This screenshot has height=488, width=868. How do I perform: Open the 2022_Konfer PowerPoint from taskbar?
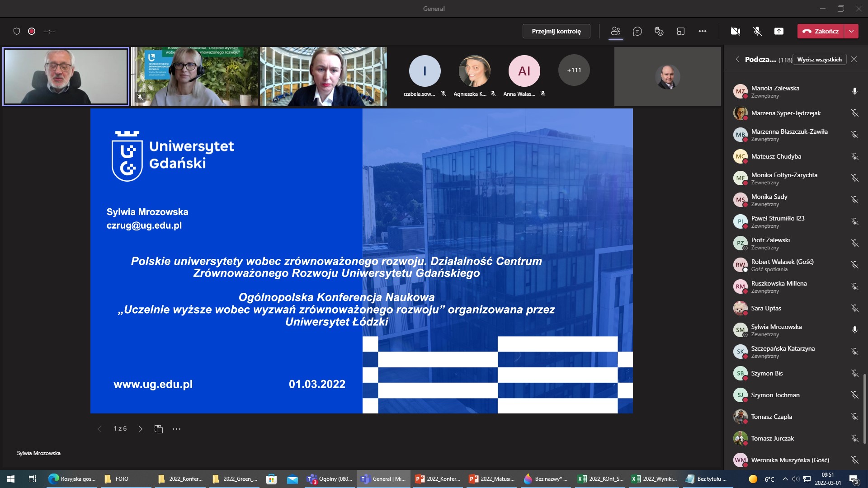click(438, 479)
